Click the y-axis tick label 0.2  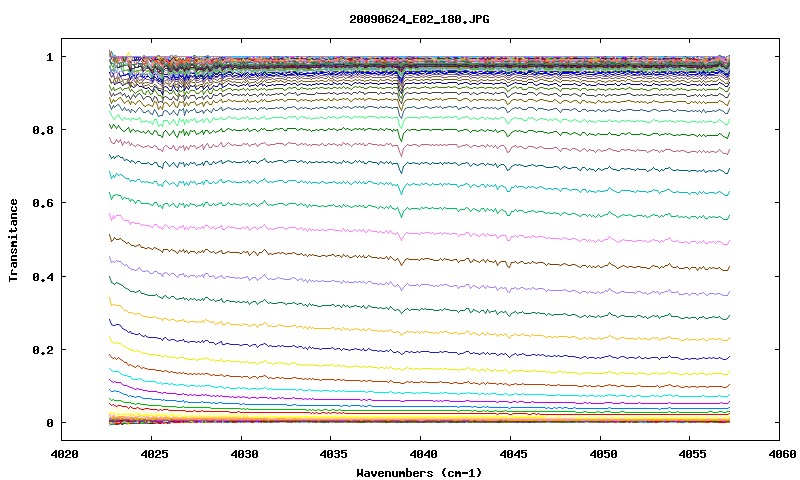[43, 349]
